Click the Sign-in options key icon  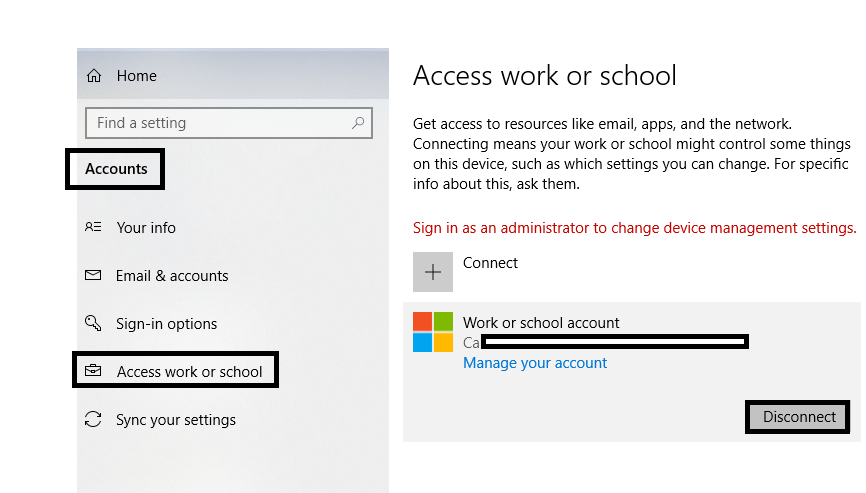point(93,323)
